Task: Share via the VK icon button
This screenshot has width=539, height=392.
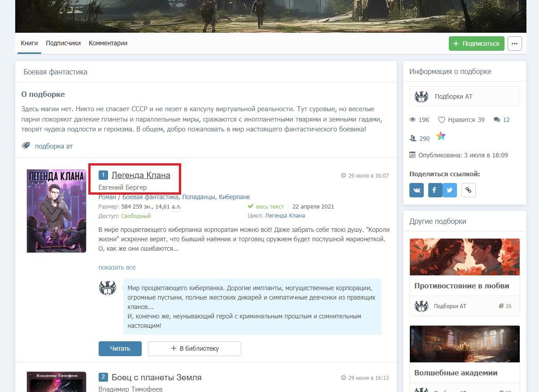Action: click(x=417, y=190)
